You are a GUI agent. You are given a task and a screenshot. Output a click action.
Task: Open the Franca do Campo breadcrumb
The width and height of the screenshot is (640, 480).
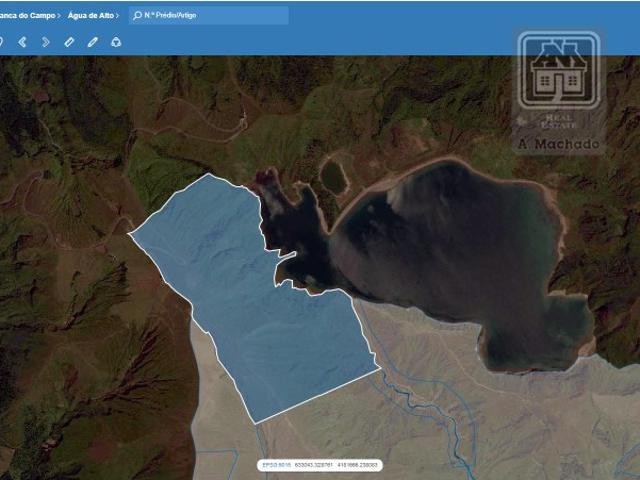26,16
